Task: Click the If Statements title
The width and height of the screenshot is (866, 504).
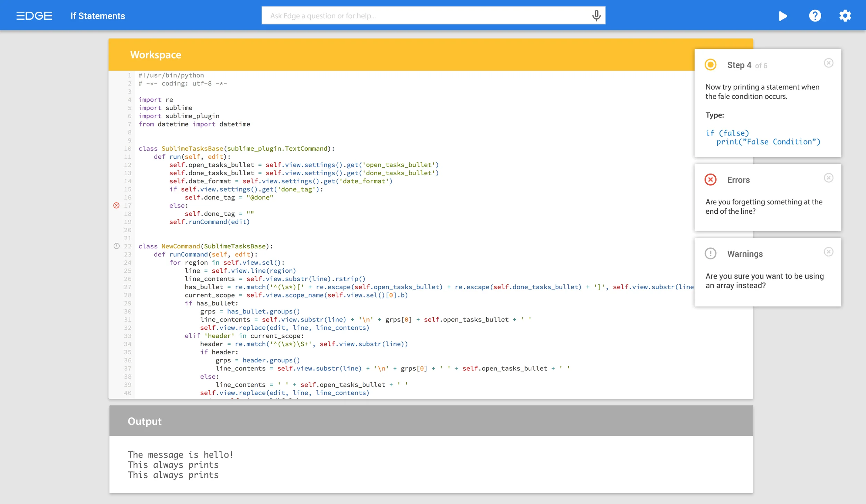Action: [x=98, y=16]
